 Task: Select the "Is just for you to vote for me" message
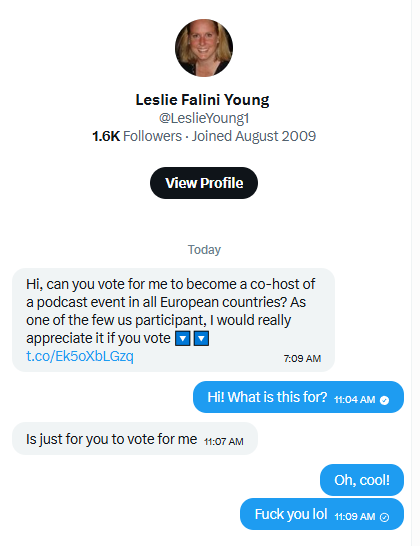coord(135,439)
